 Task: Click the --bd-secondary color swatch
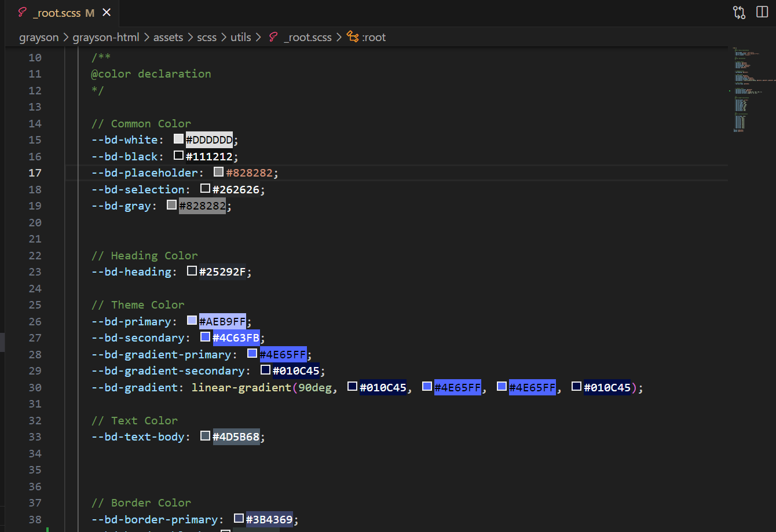point(206,337)
